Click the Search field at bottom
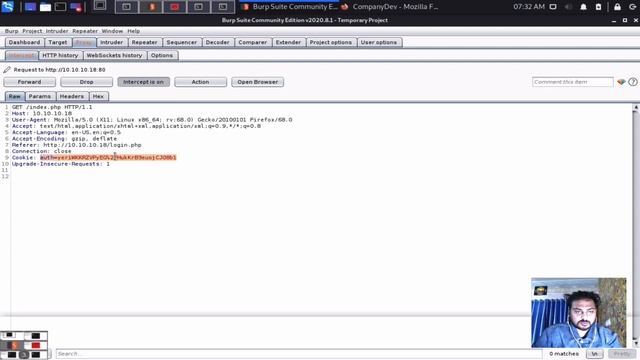The height and width of the screenshot is (360, 640). click(x=299, y=354)
